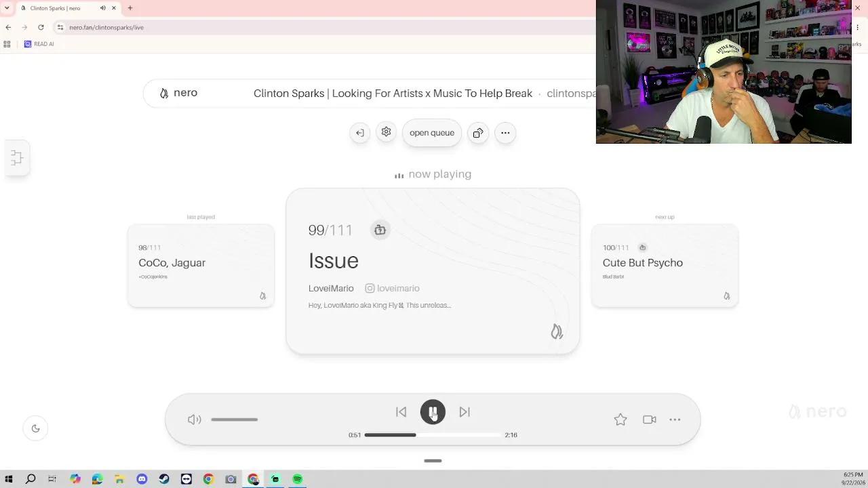868x488 pixels.
Task: Open a new browser tab
Action: (x=130, y=8)
